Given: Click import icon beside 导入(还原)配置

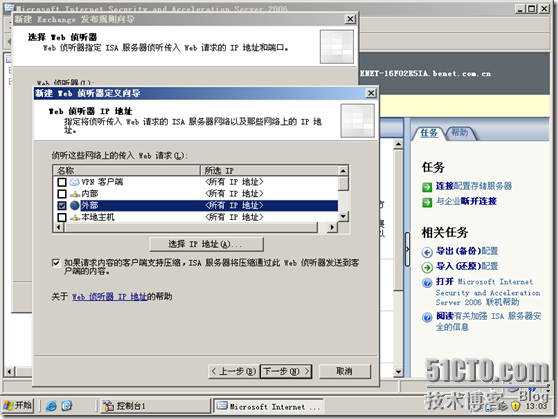Looking at the screenshot, I should click(427, 267).
